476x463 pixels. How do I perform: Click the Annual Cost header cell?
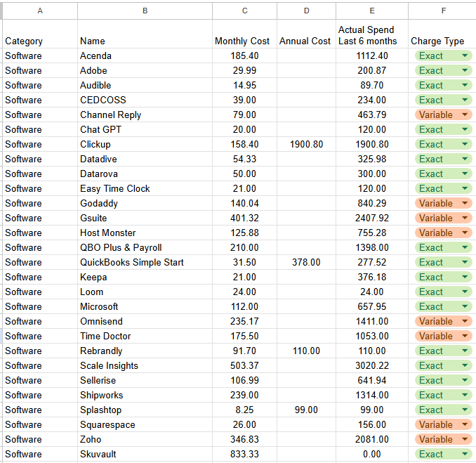point(307,34)
